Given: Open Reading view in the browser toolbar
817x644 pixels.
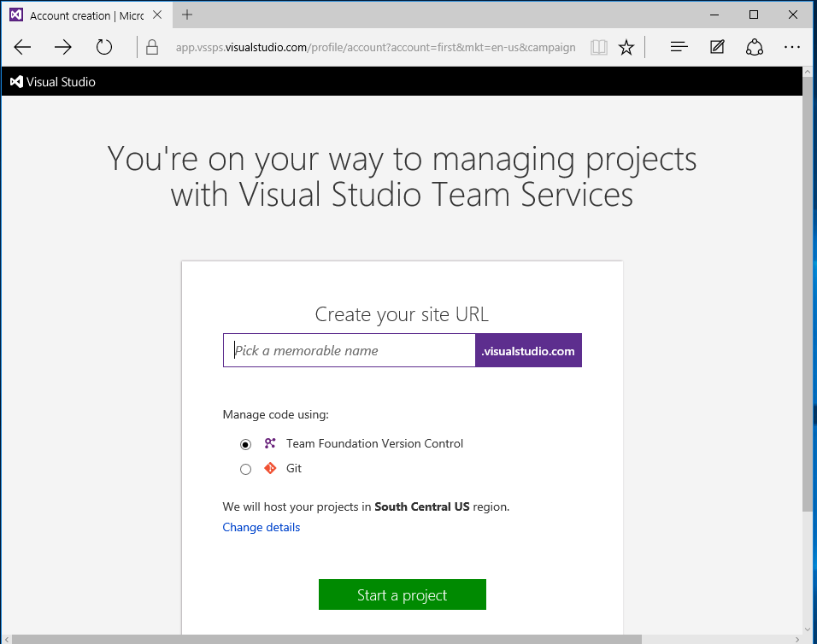Looking at the screenshot, I should click(598, 47).
